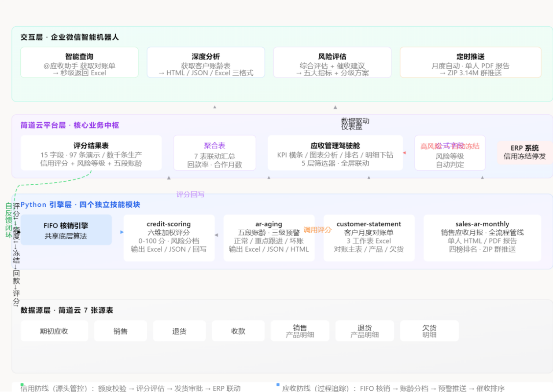Click the 销售 source table
This screenshot has width=553, height=392.
point(121,331)
